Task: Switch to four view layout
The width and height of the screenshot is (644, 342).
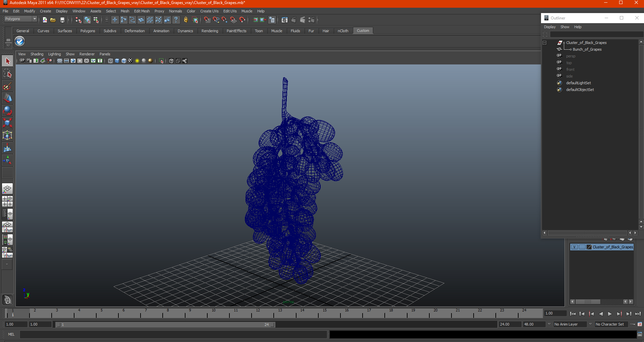Action: coord(7,201)
